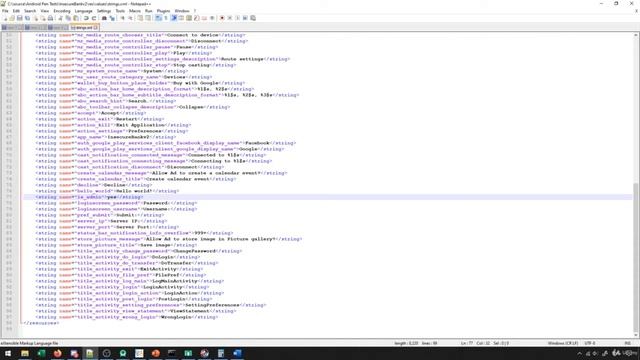Click the Notepad++ taskbar icon
The height and width of the screenshot is (360, 640).
[x=90, y=353]
